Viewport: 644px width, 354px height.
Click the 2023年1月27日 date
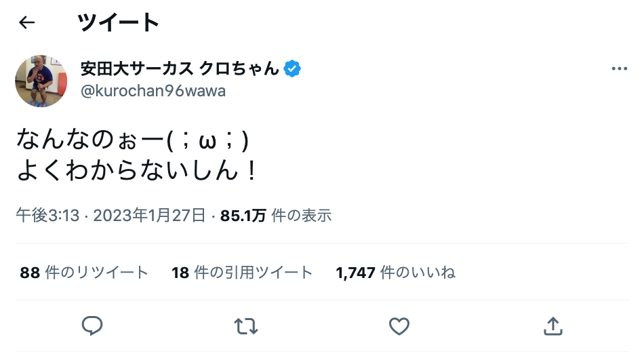point(149,216)
